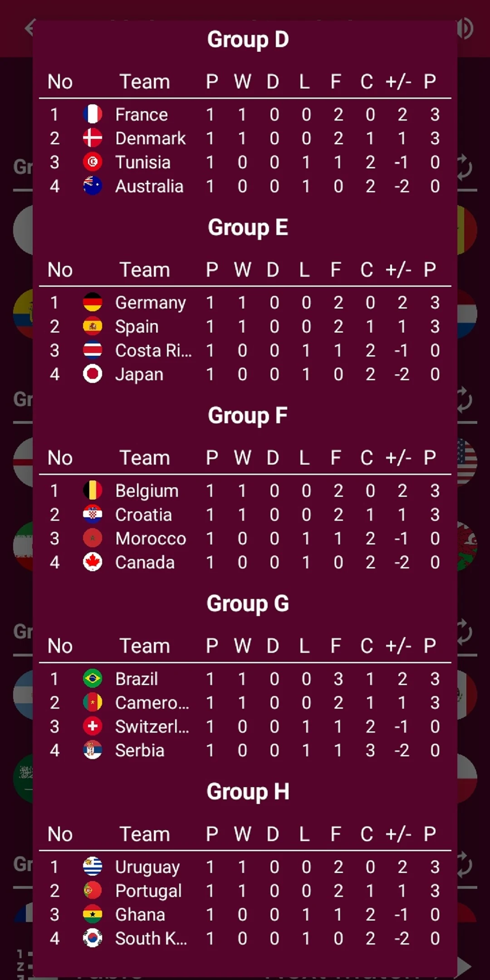
Task: Tap the Portugal row team name
Action: click(x=148, y=891)
